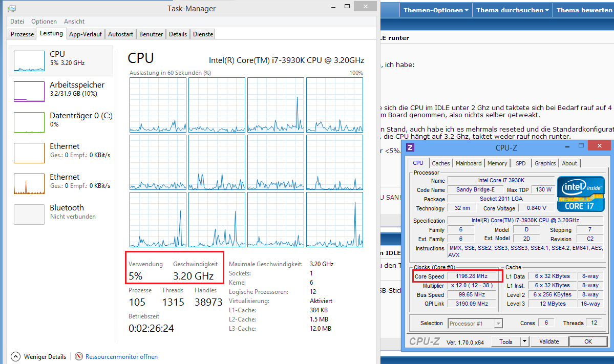Switch to the Graphics tab in CPU-Z

pos(545,163)
